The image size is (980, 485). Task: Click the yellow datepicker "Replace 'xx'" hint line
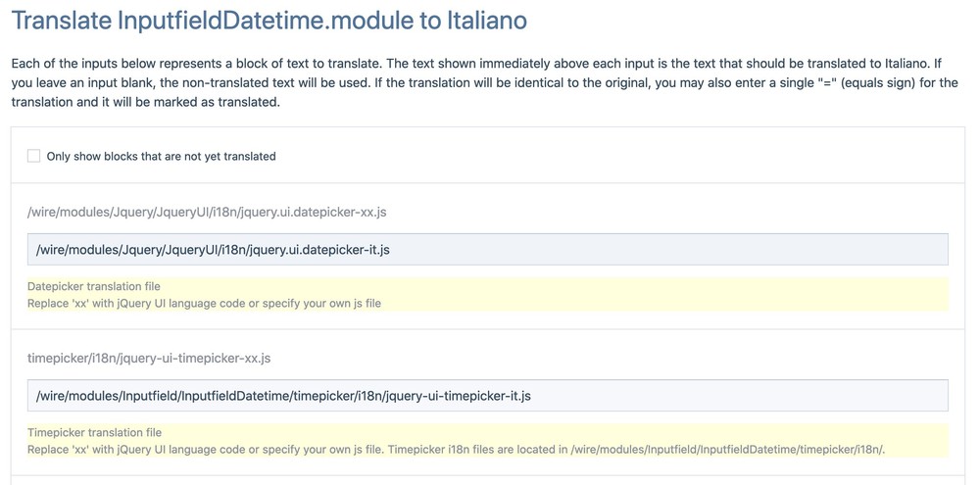pyautogui.click(x=204, y=304)
